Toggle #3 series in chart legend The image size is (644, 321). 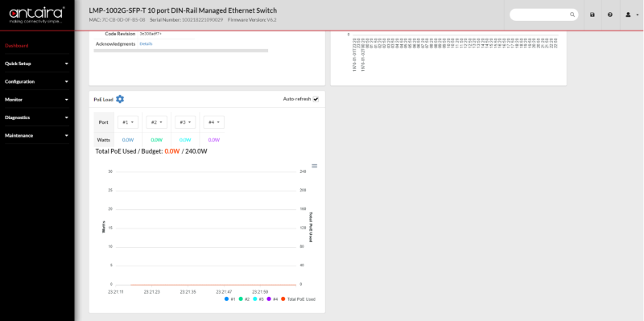pos(258,299)
